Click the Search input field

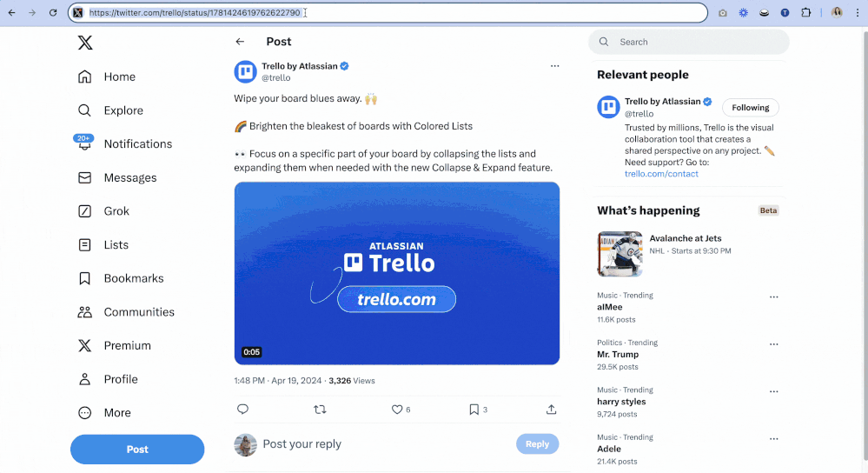689,42
